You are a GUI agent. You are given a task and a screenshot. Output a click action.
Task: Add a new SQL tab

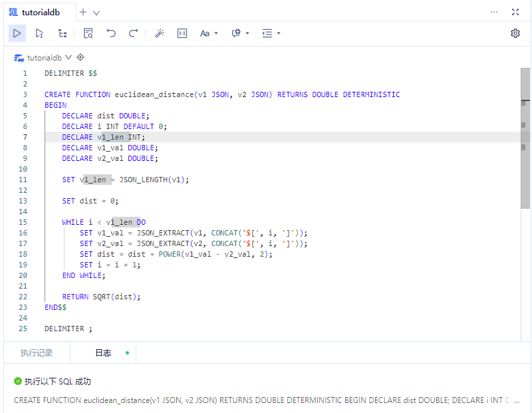tap(83, 13)
